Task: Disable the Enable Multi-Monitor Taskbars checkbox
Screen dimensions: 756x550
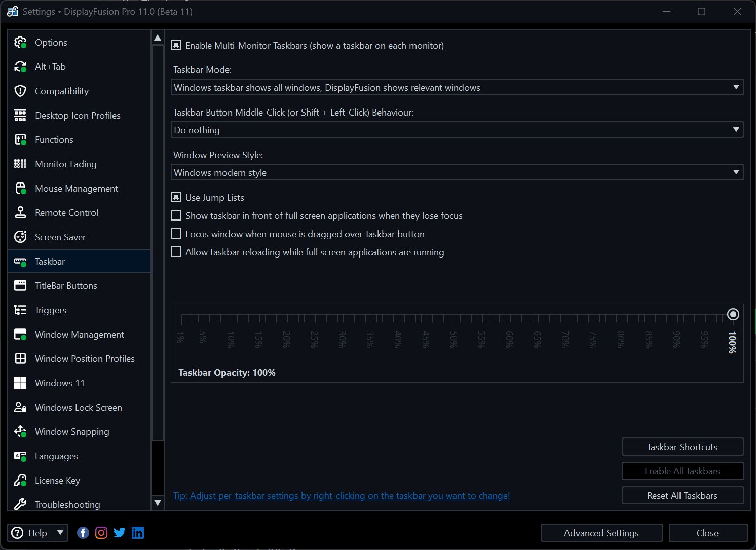Action: click(x=176, y=46)
